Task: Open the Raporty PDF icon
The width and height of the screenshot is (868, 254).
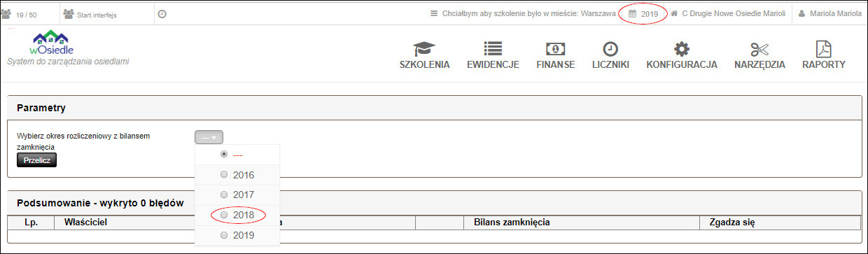Action: click(824, 49)
